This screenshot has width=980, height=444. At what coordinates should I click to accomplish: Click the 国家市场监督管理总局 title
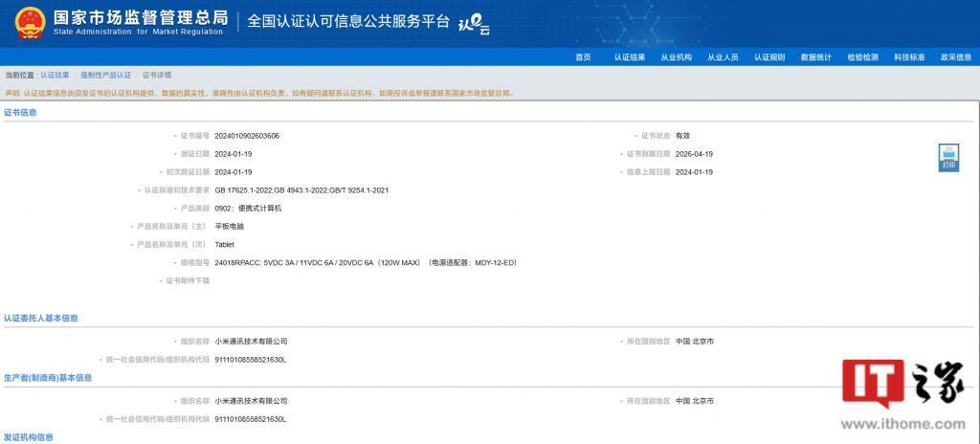coord(141,17)
